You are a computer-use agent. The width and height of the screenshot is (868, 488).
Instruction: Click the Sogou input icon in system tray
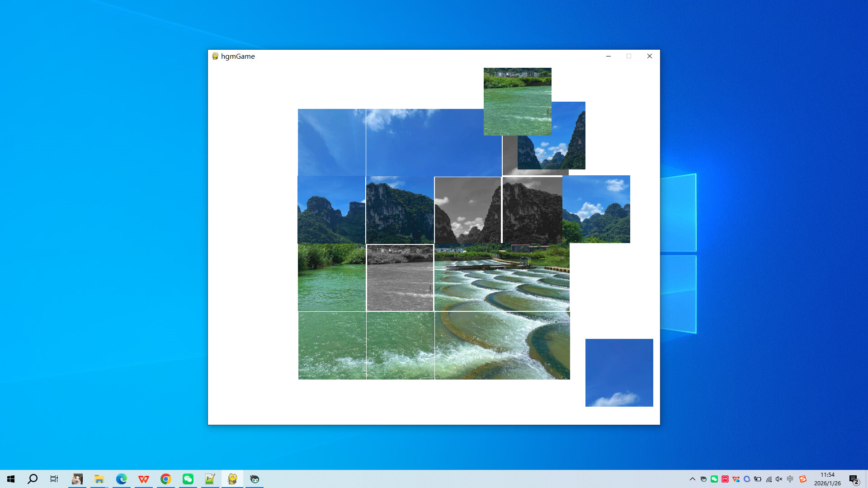point(803,479)
